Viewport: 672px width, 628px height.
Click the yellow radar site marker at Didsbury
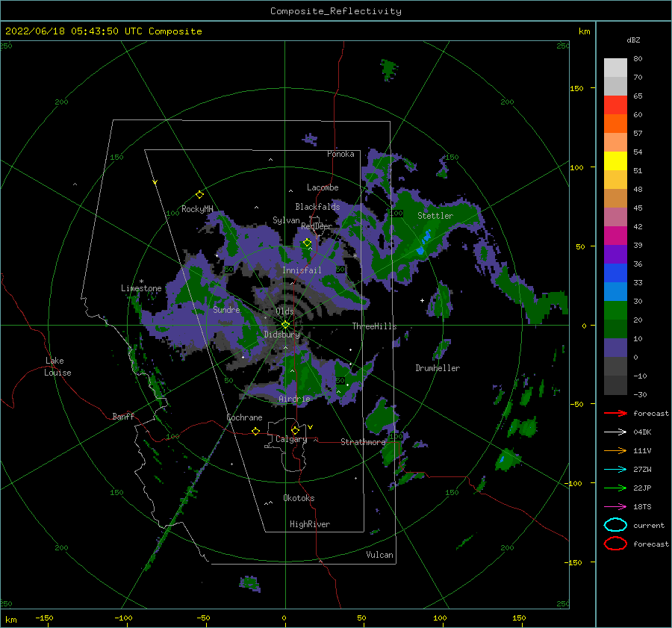tap(285, 325)
